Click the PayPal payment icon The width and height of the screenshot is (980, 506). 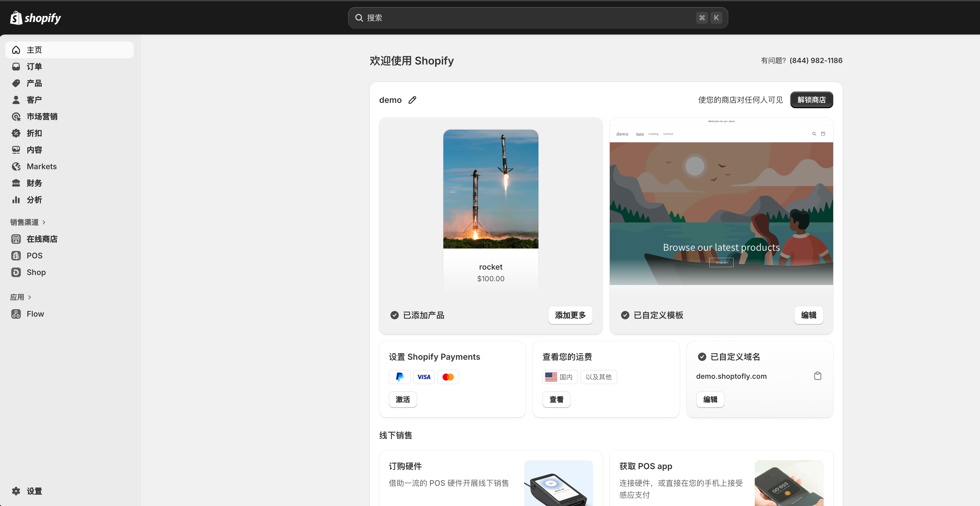click(399, 377)
